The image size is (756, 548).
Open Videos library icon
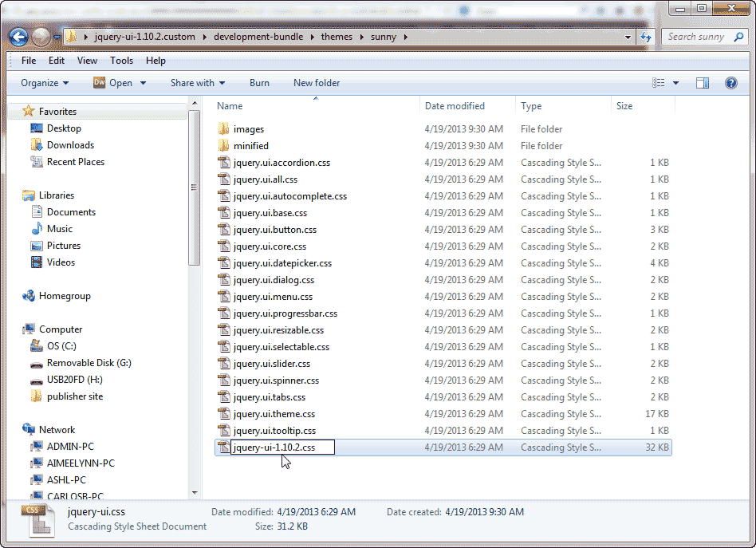point(37,262)
